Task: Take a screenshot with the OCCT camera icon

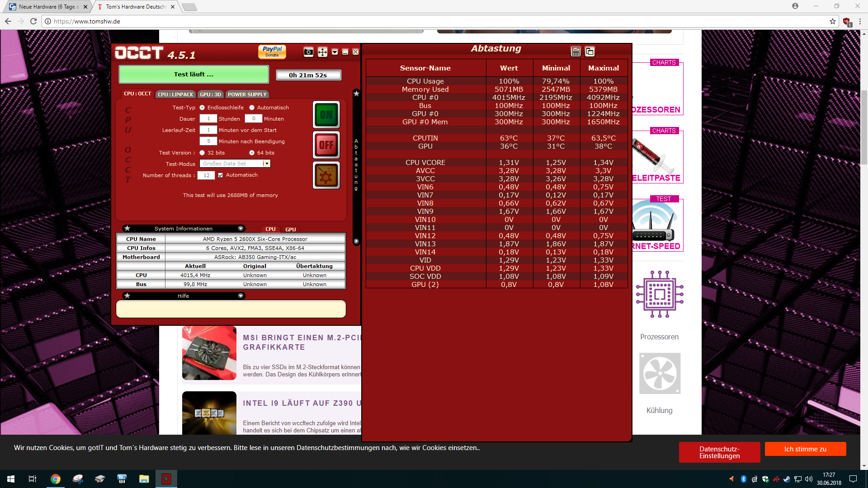Action: [308, 52]
